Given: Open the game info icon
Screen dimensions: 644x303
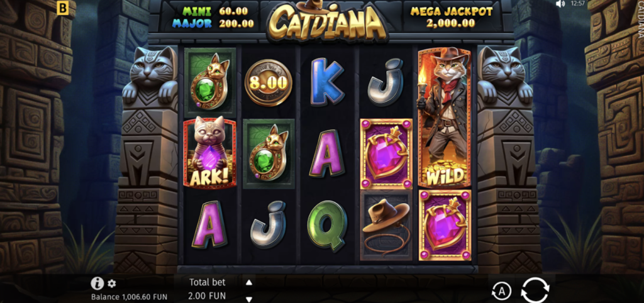Looking at the screenshot, I should pyautogui.click(x=97, y=284).
